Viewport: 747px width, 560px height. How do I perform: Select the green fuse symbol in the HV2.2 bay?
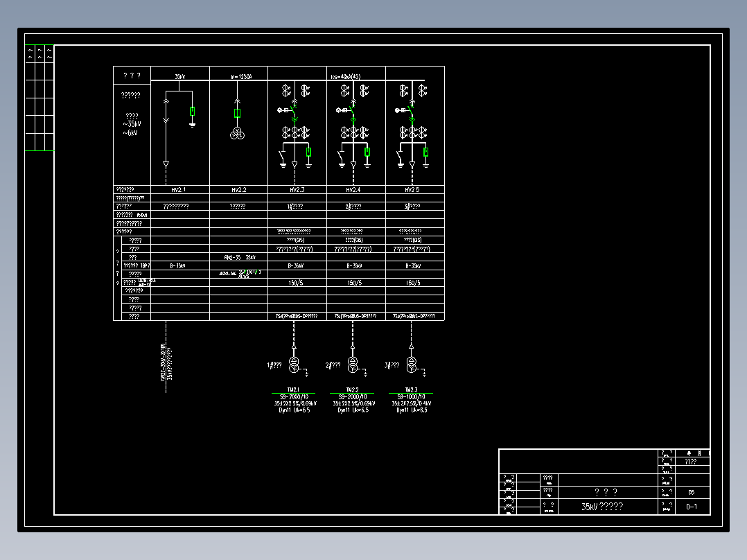(237, 114)
